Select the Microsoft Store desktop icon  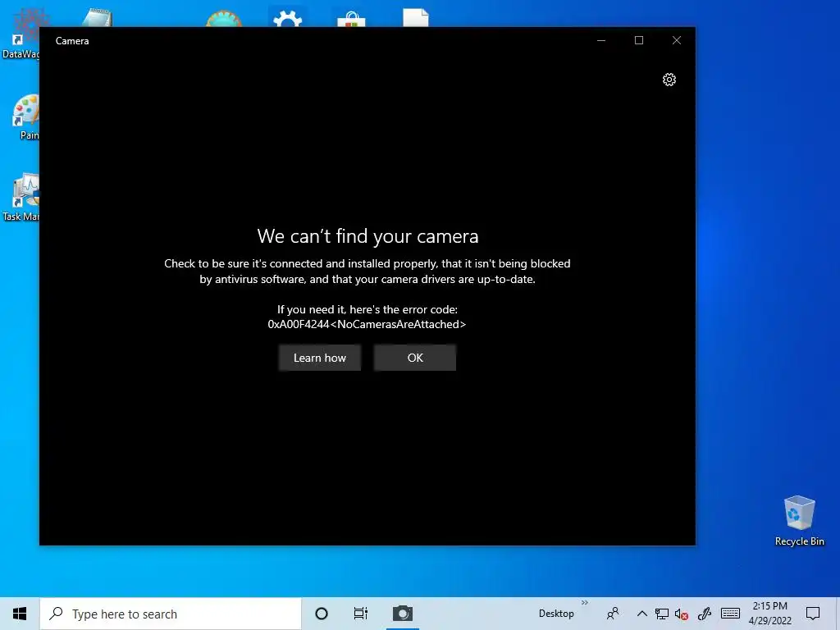tap(351, 19)
